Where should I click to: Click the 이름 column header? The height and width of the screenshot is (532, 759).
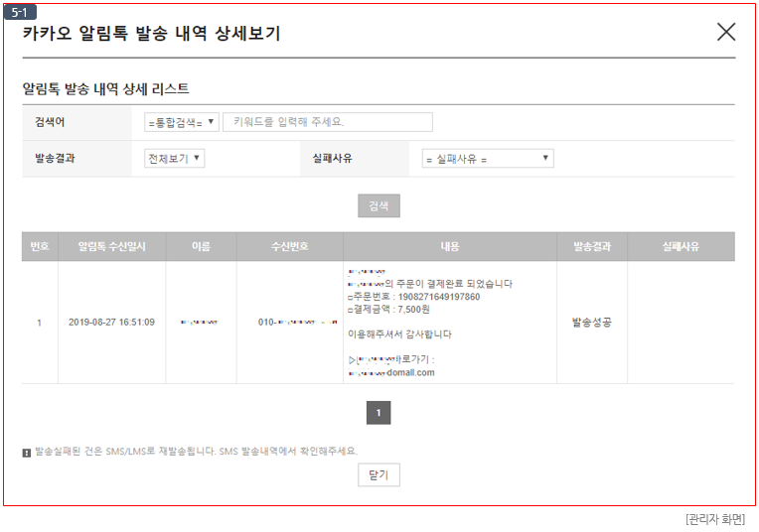[x=201, y=246]
